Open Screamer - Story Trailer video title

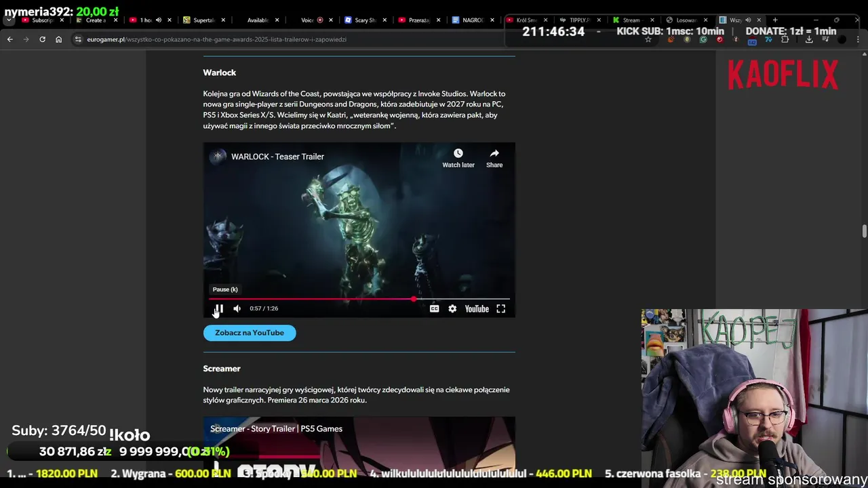pos(276,428)
